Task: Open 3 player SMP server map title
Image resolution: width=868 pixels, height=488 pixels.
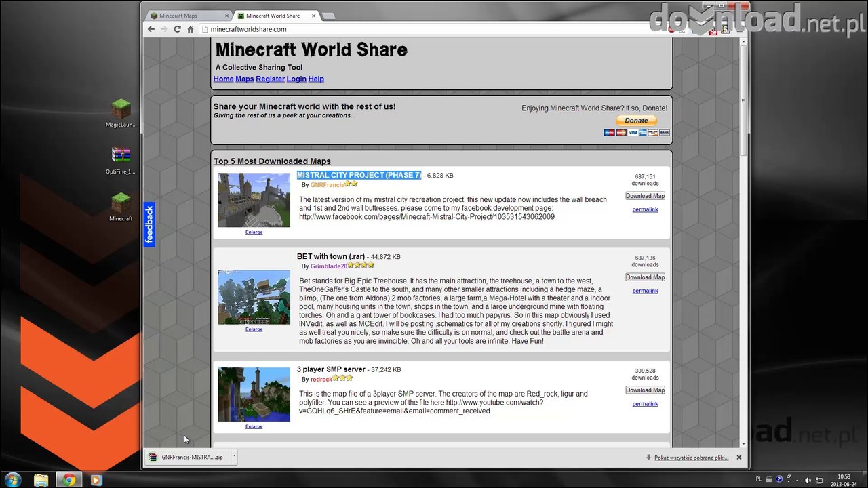Action: [x=331, y=369]
